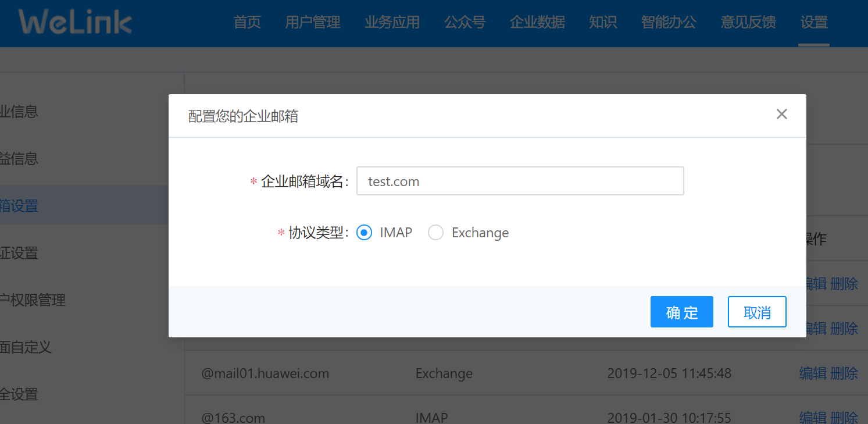Open 企业数据 in the navigation bar

pos(537,23)
